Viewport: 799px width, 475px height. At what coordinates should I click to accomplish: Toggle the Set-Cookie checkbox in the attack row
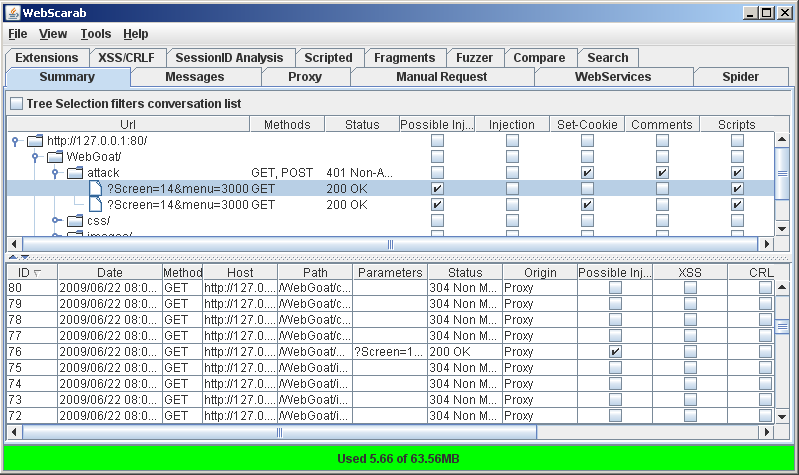pyautogui.click(x=587, y=173)
